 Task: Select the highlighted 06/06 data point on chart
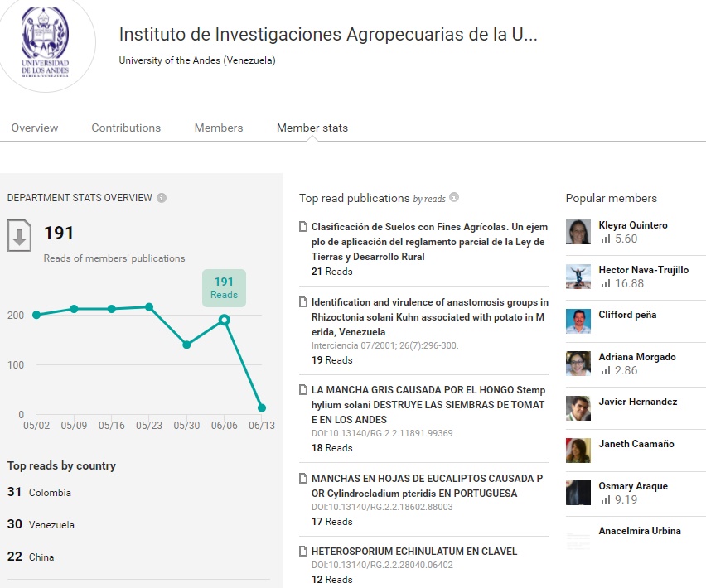click(x=225, y=320)
